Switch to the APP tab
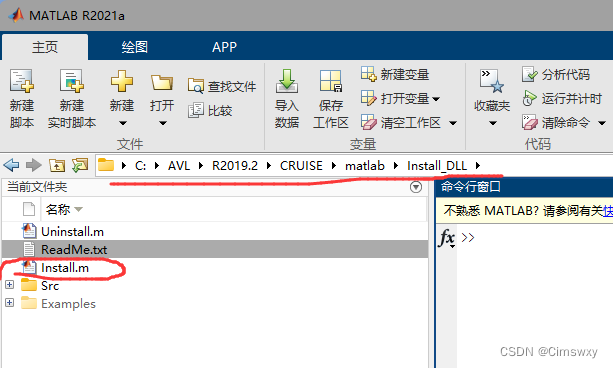Viewport: 613px width, 368px height. [224, 47]
